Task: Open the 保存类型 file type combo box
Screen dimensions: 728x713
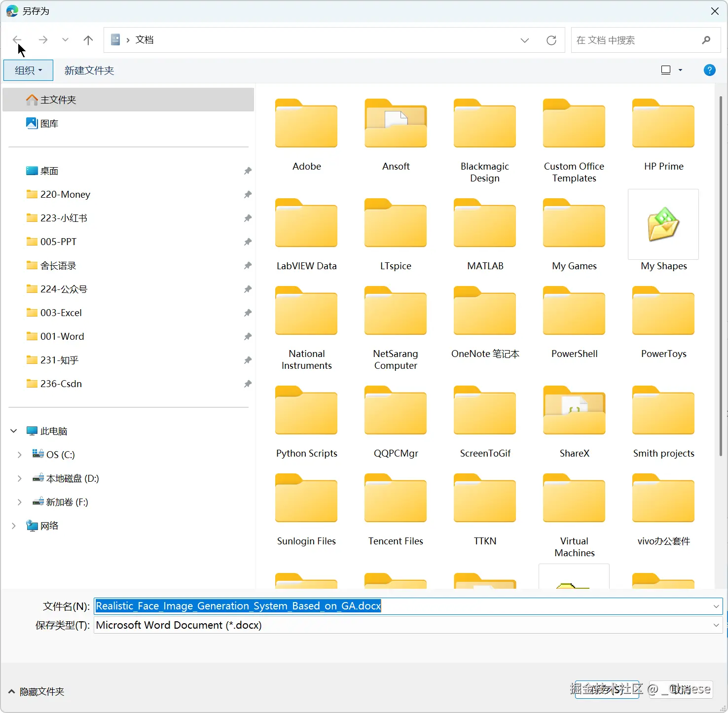Action: [408, 625]
